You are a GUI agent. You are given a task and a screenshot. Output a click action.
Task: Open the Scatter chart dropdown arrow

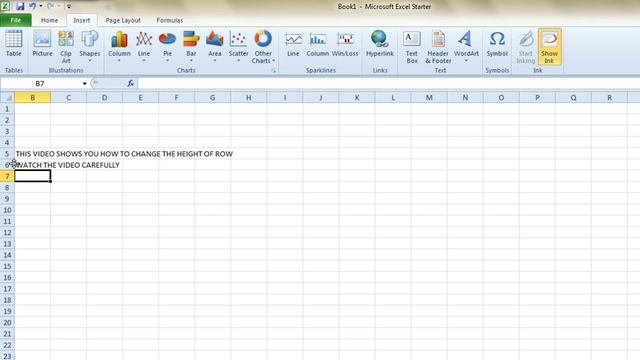238,61
